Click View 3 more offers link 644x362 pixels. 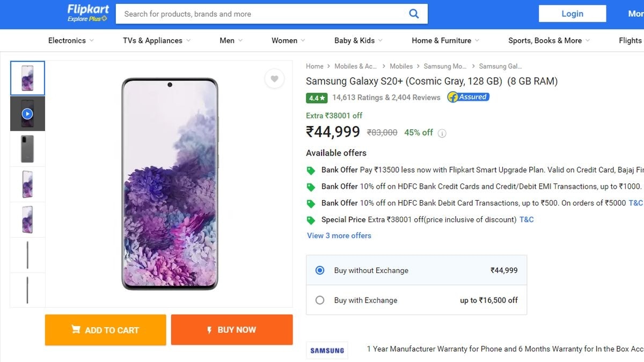pyautogui.click(x=339, y=235)
